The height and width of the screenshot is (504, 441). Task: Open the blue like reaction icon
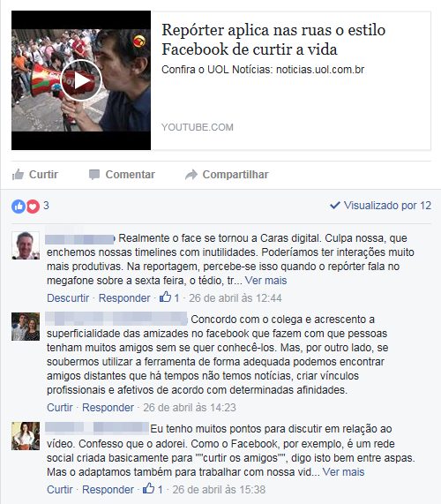tap(19, 206)
